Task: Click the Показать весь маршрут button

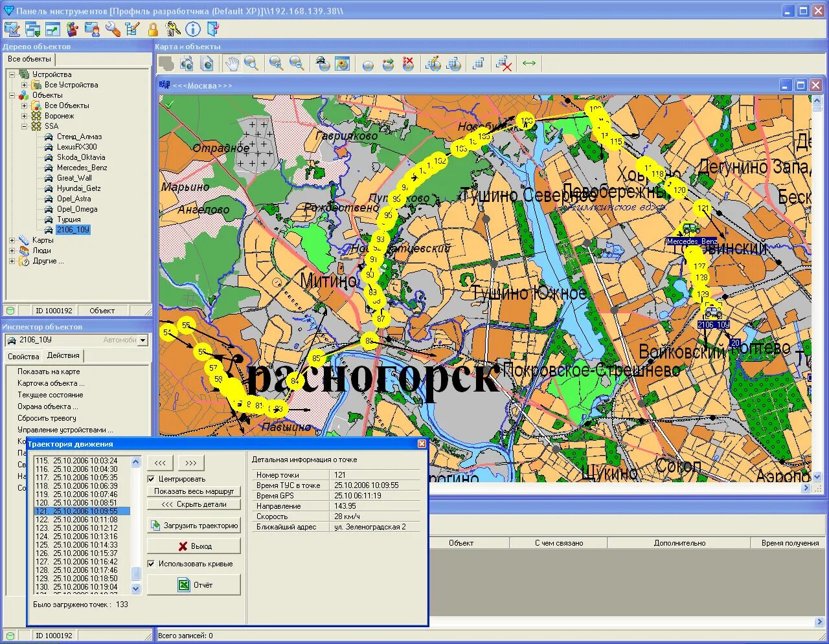Action: (x=194, y=491)
